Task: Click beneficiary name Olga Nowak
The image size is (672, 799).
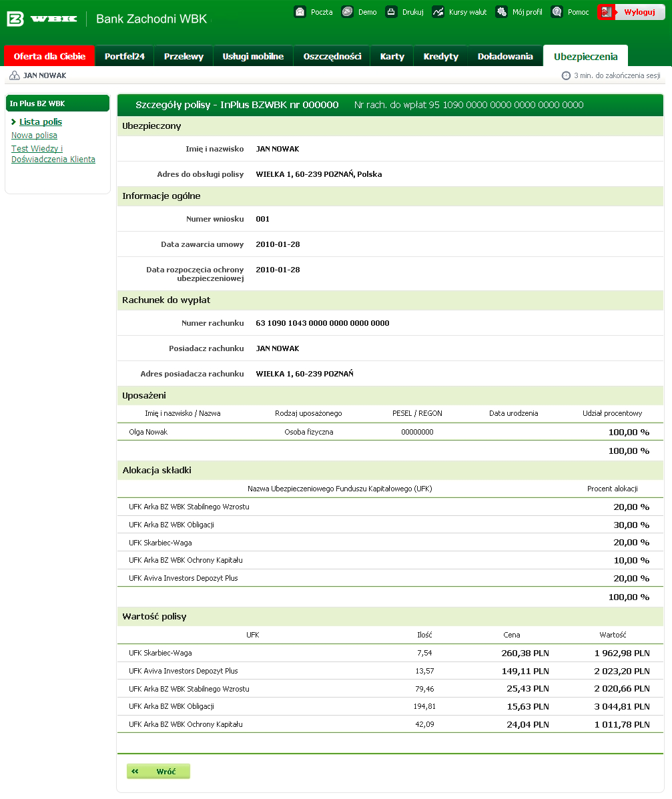Action: click(148, 432)
